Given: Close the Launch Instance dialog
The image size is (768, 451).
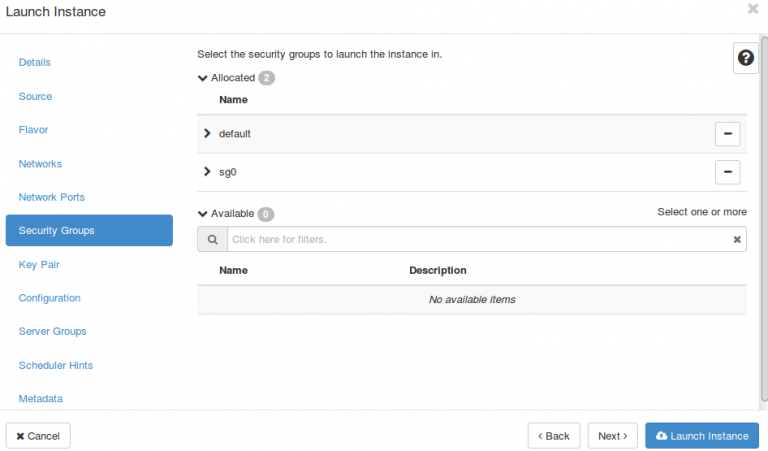Looking at the screenshot, I should coord(753,9).
